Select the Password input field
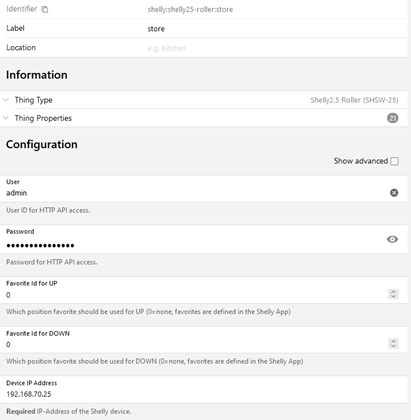The image size is (411, 420). pyautogui.click(x=195, y=245)
